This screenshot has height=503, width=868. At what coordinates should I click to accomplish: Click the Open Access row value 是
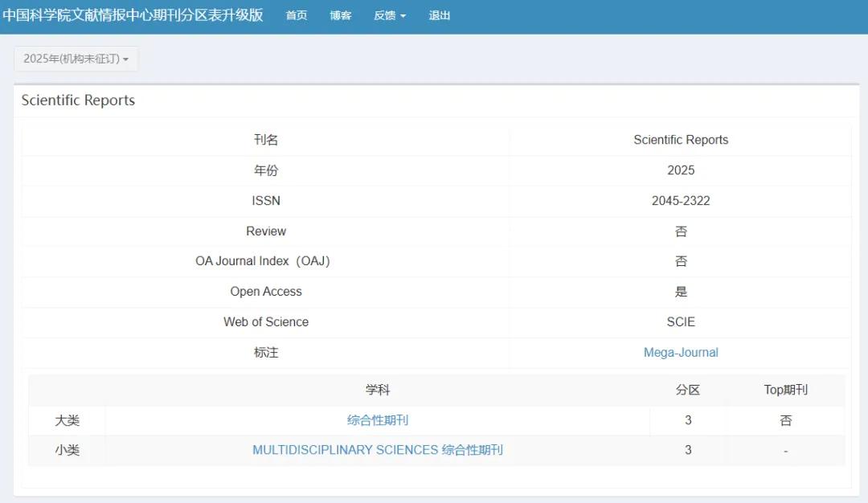point(681,292)
